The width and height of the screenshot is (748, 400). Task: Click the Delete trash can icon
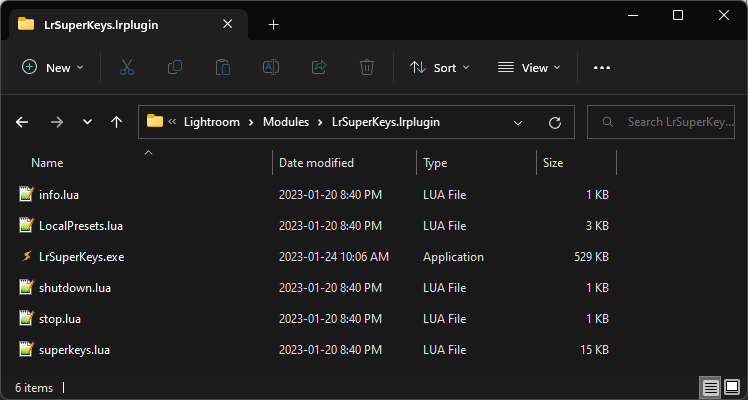(x=366, y=67)
